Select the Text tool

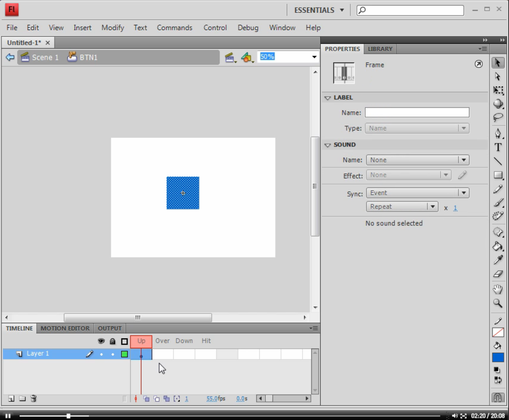(498, 148)
